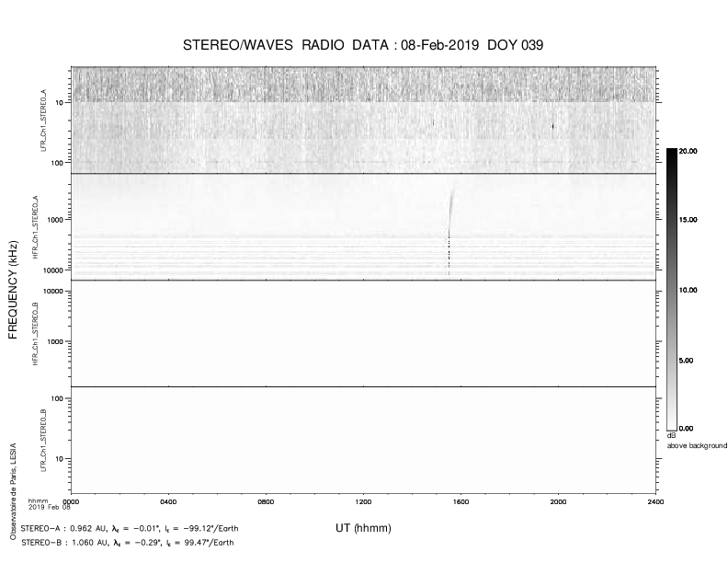Click the '100' tick of the LFR STEREO_B panel
Viewport: 728px width, 563px height.
coord(58,398)
